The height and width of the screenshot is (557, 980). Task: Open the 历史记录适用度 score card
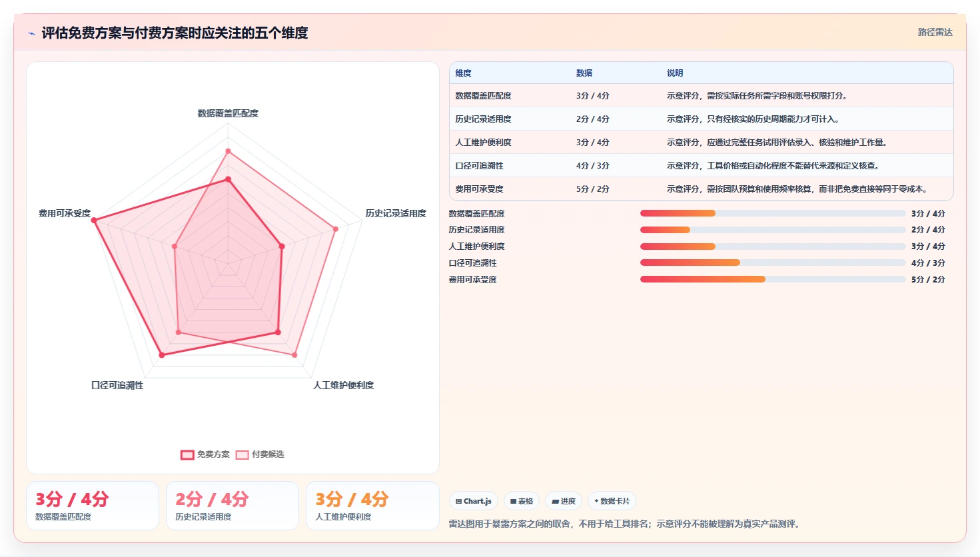[x=233, y=506]
